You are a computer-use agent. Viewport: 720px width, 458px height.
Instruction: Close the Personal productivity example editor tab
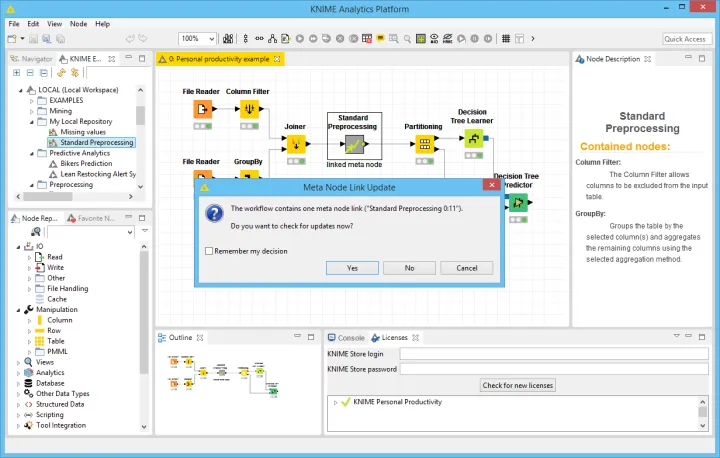point(277,59)
